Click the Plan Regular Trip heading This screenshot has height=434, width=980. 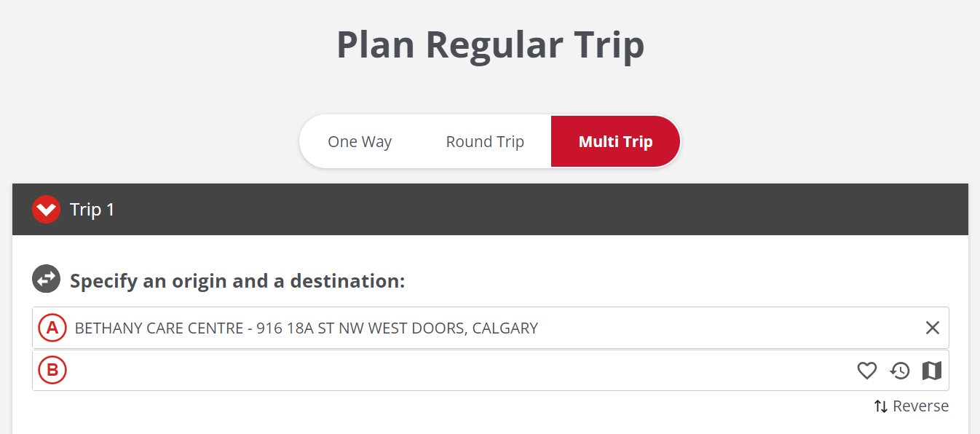(490, 44)
